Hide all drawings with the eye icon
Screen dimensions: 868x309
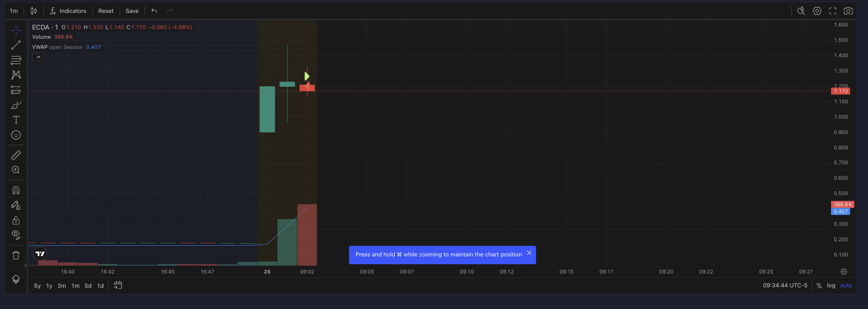pyautogui.click(x=16, y=235)
